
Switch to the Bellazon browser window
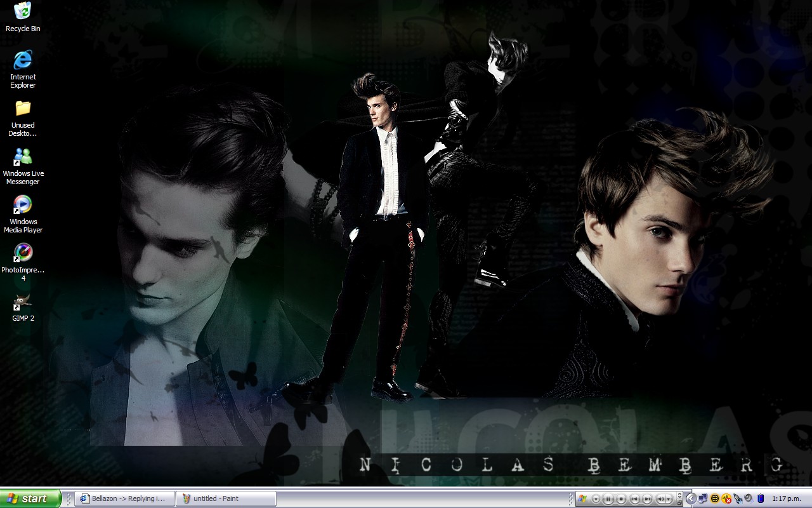click(x=124, y=498)
